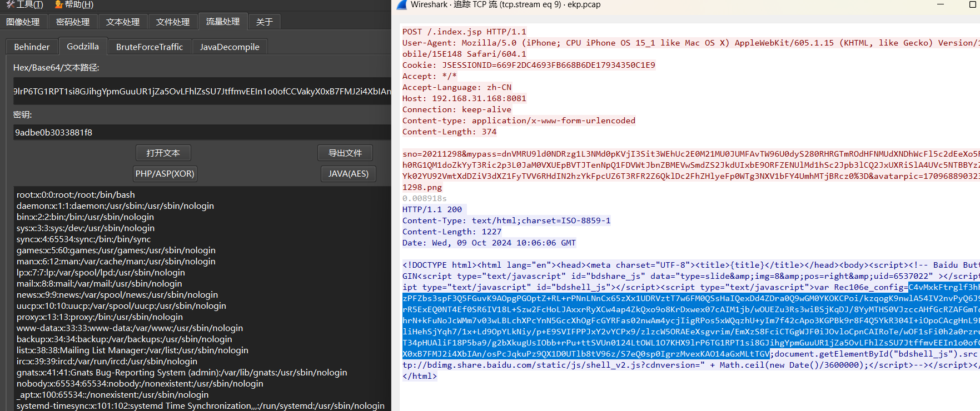The width and height of the screenshot is (980, 411).
Task: Select the nobody:x:65534 output line
Action: pos(140,383)
